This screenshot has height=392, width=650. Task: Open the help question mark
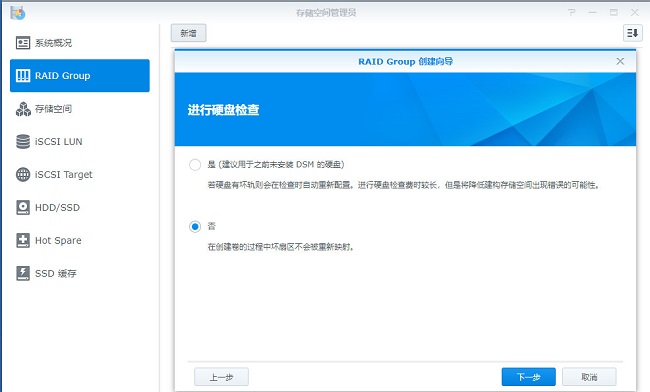coord(572,12)
